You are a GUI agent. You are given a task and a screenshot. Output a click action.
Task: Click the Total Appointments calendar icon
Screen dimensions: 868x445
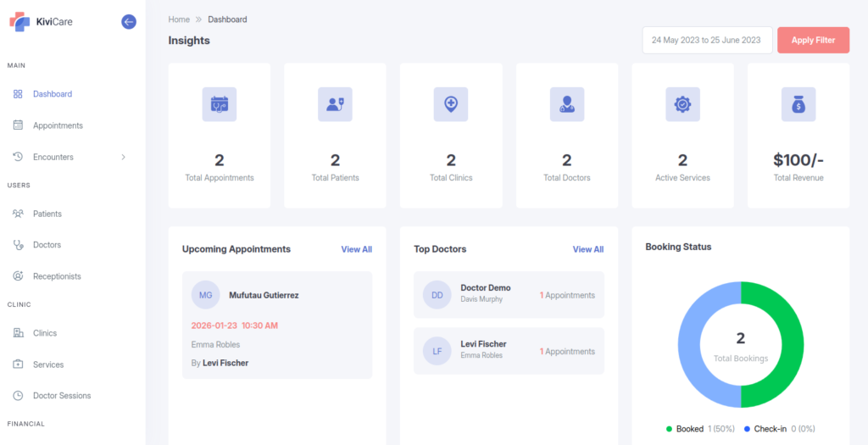tap(220, 104)
